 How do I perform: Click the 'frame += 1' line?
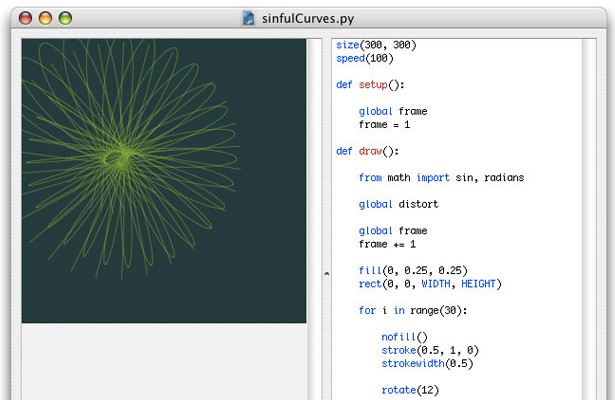[387, 244]
